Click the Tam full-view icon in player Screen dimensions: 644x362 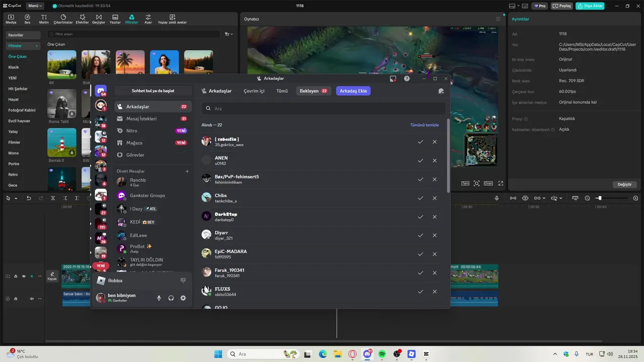tap(465, 184)
